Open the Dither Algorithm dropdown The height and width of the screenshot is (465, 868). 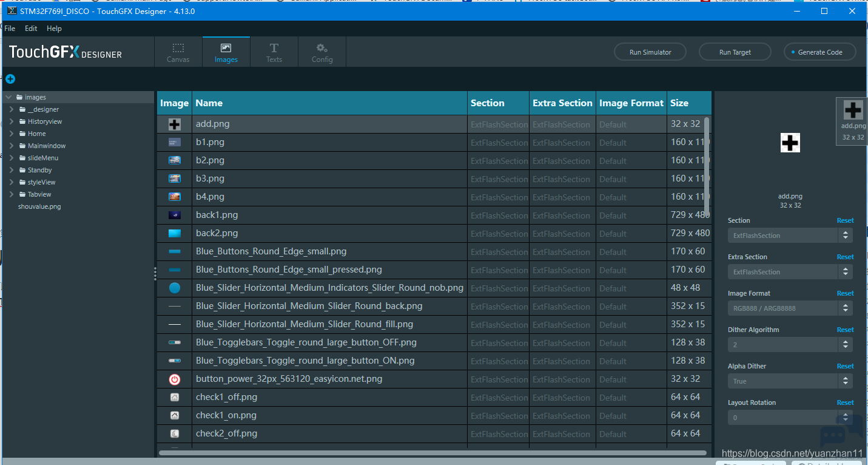point(790,345)
